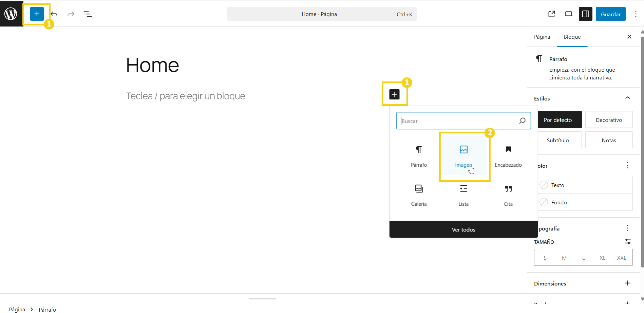Click the desktop view device icon
The image size is (644, 313).
point(569,14)
